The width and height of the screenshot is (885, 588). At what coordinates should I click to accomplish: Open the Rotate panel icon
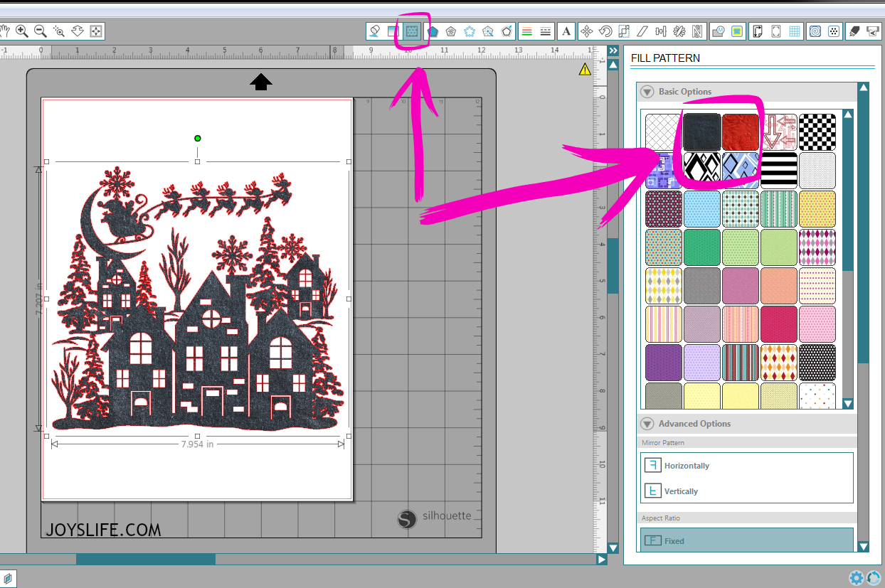point(605,31)
